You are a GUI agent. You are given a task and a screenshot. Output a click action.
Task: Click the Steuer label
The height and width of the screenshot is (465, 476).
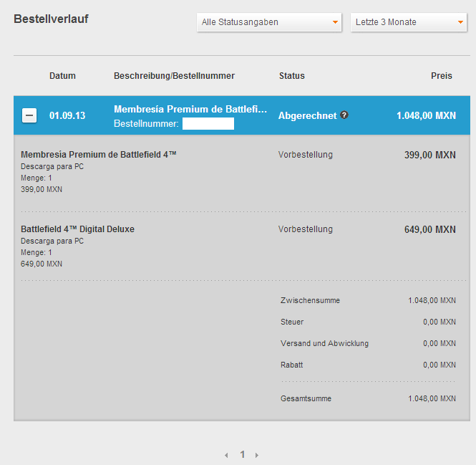292,322
